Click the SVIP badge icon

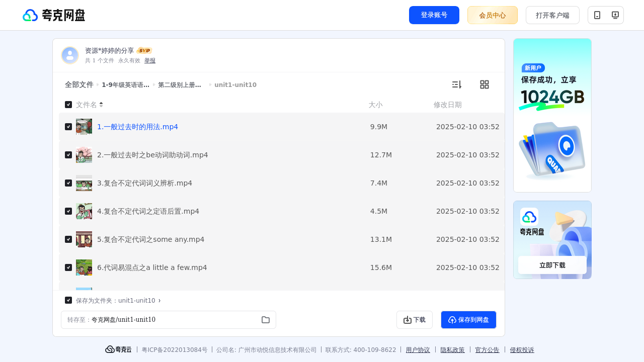tap(144, 51)
